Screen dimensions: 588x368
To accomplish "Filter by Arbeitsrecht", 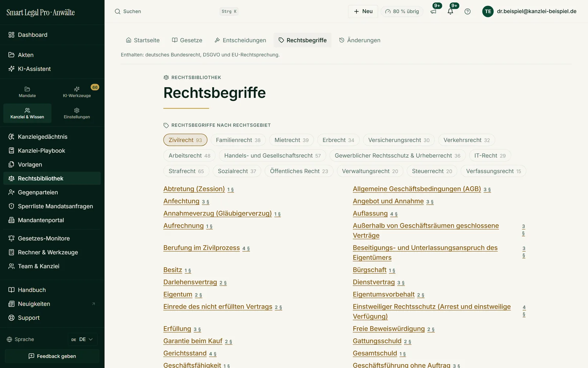I will tap(189, 155).
